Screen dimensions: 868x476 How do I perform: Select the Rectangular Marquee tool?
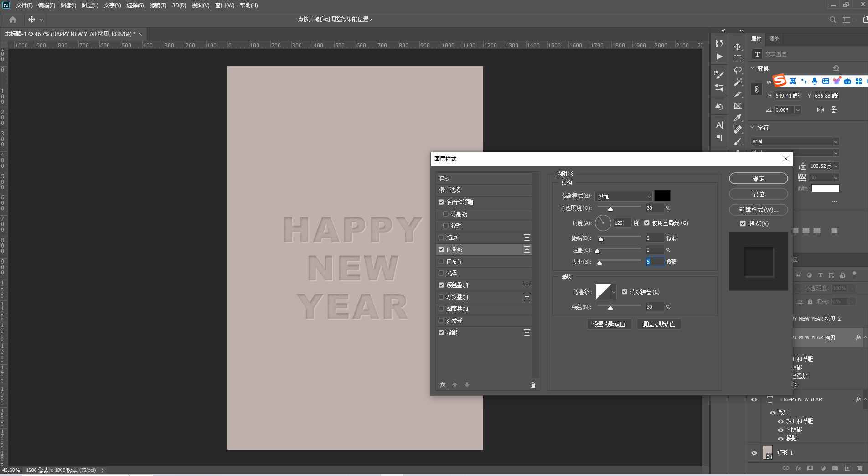(738, 58)
